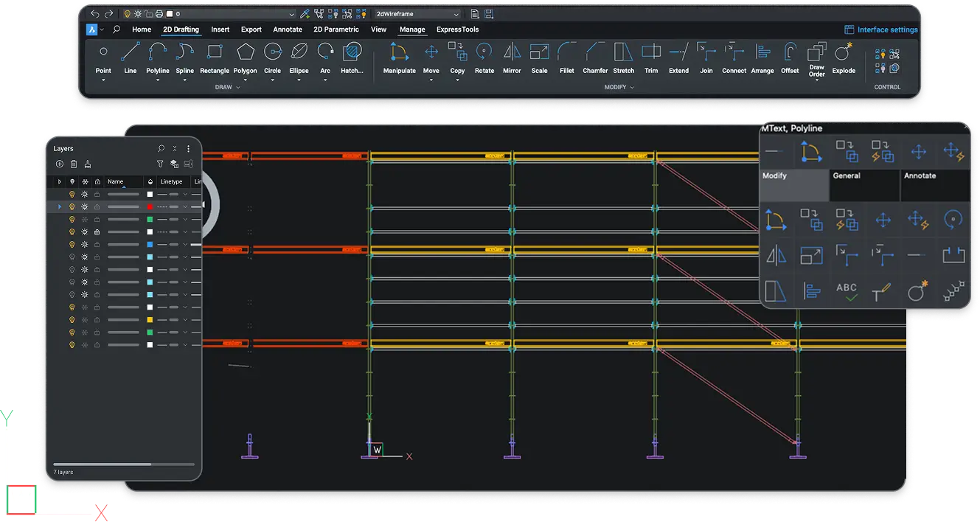Add a new layer in Layers panel

coord(60,164)
